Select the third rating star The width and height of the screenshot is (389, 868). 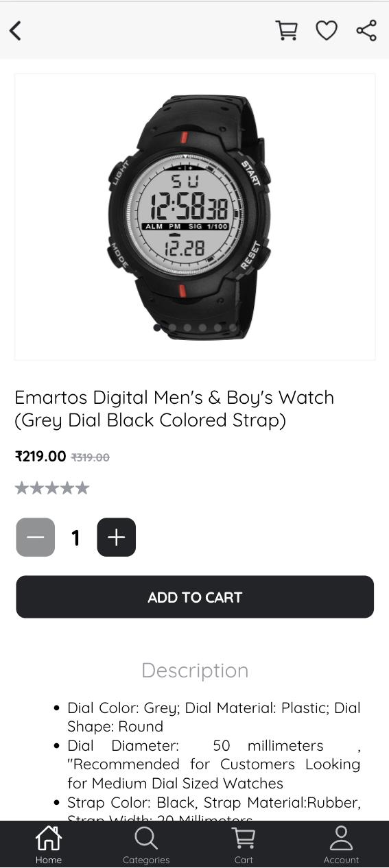point(52,488)
